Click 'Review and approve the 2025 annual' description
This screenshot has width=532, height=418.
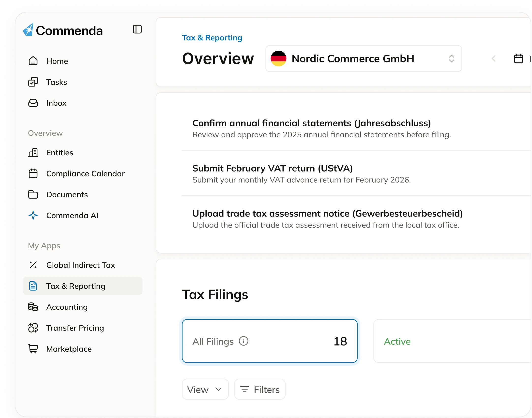click(321, 135)
